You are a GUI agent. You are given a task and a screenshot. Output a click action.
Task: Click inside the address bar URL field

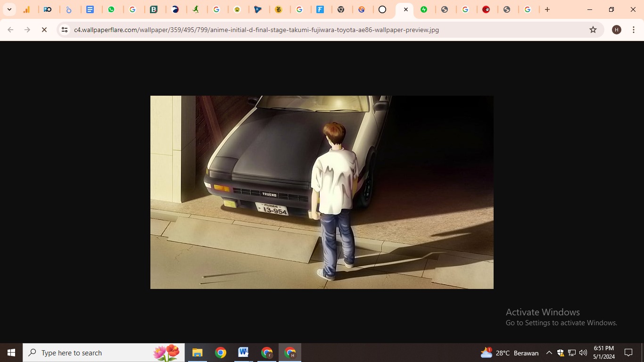pyautogui.click(x=283, y=29)
